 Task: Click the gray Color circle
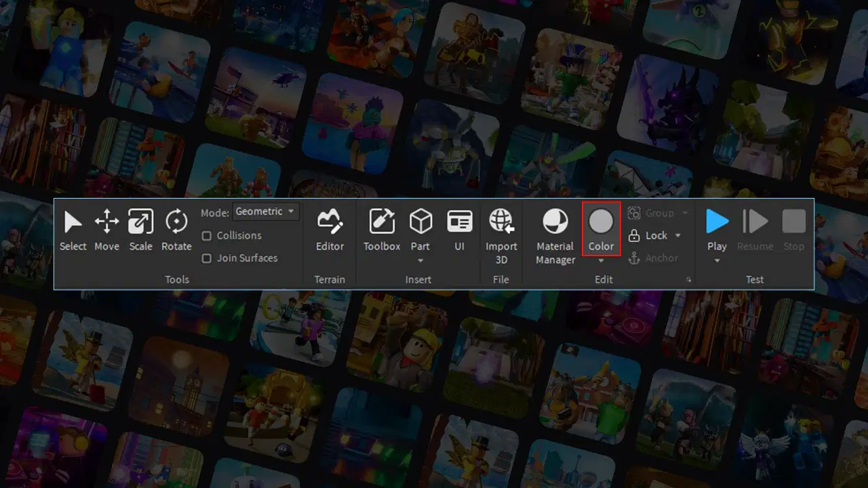[601, 222]
